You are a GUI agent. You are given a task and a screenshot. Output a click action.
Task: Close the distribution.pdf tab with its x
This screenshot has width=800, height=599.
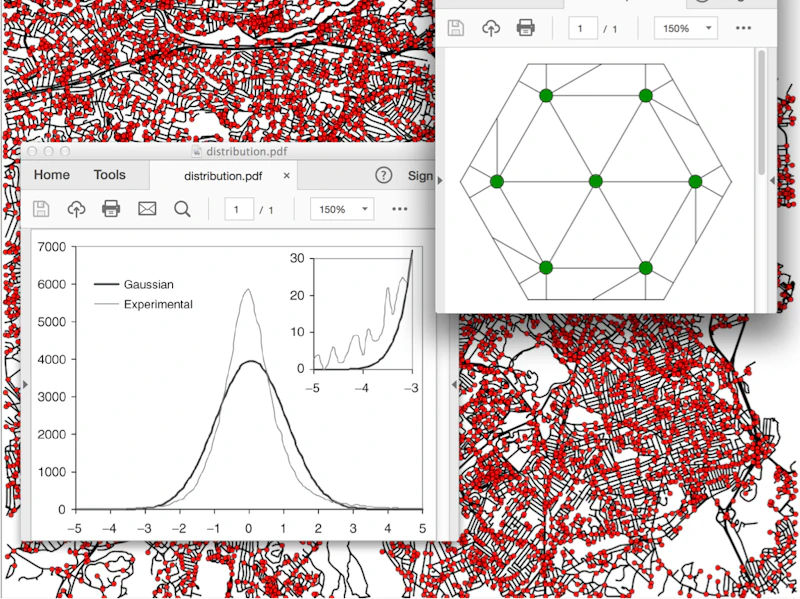[x=287, y=176]
